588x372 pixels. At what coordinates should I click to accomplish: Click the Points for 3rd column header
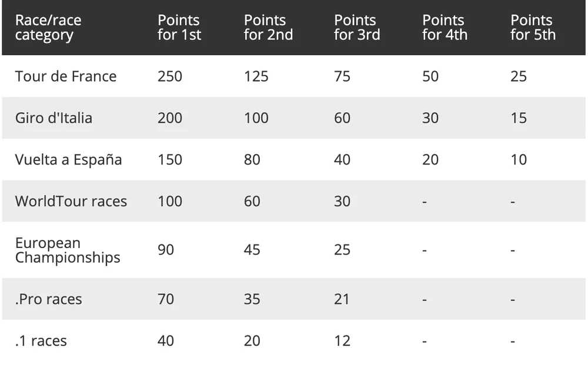tap(357, 28)
